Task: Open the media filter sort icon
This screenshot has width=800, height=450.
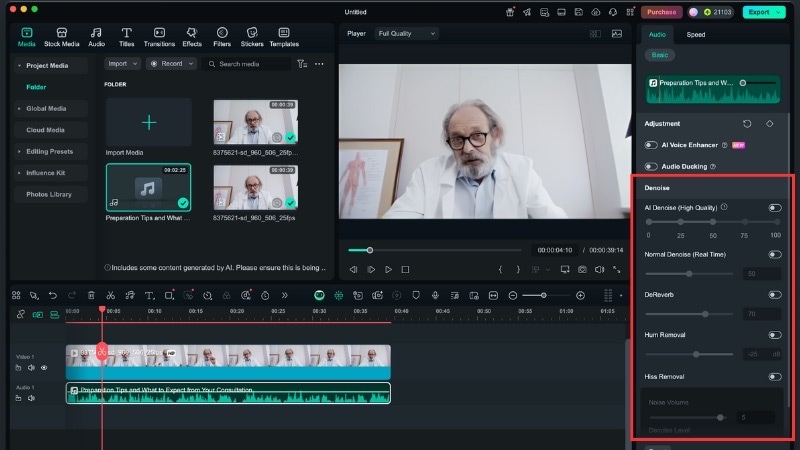Action: [302, 64]
